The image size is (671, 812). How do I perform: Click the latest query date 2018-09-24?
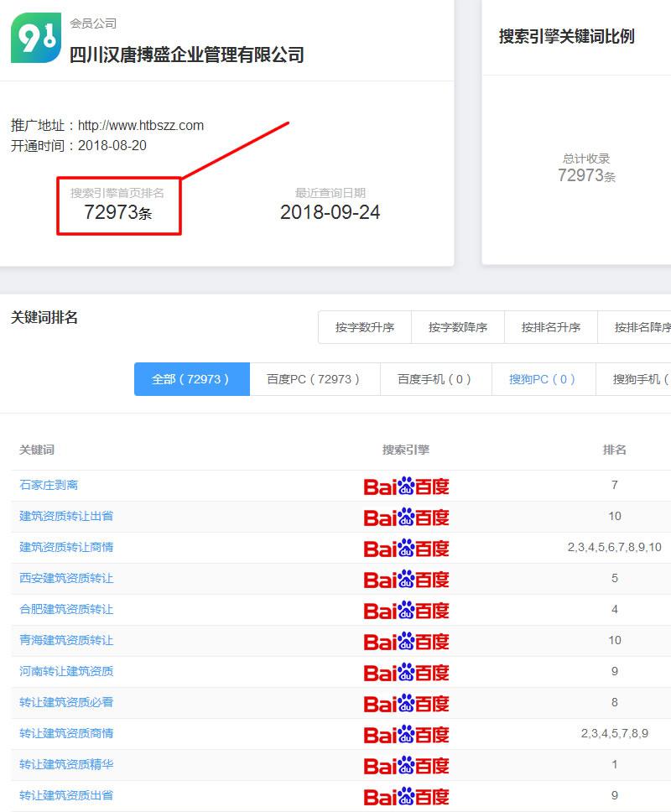[x=330, y=212]
